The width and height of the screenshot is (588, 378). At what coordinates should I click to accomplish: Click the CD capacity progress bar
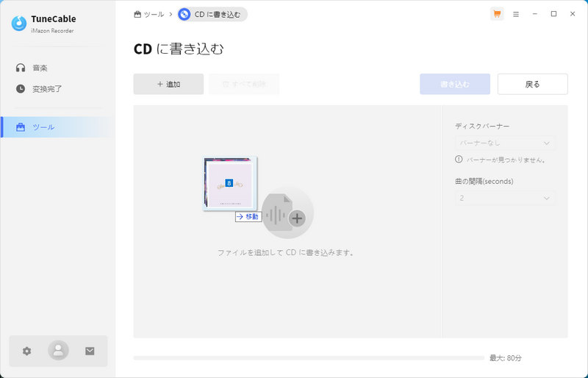click(x=309, y=357)
